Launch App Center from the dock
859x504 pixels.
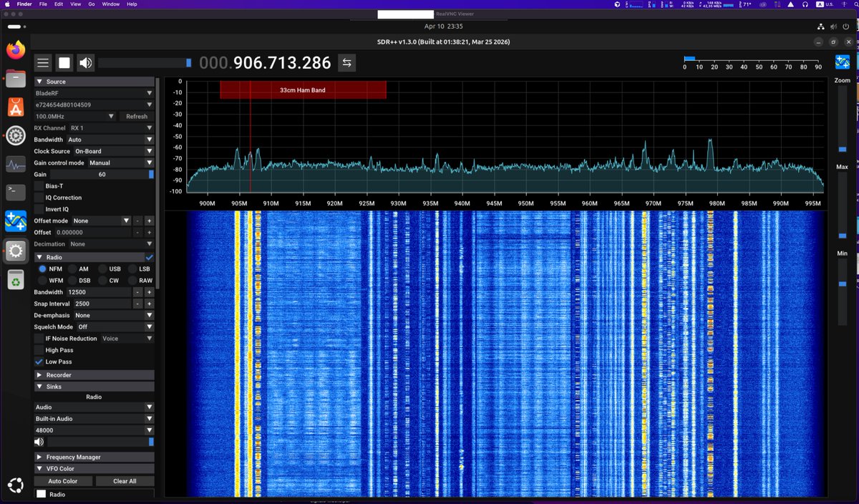point(16,107)
